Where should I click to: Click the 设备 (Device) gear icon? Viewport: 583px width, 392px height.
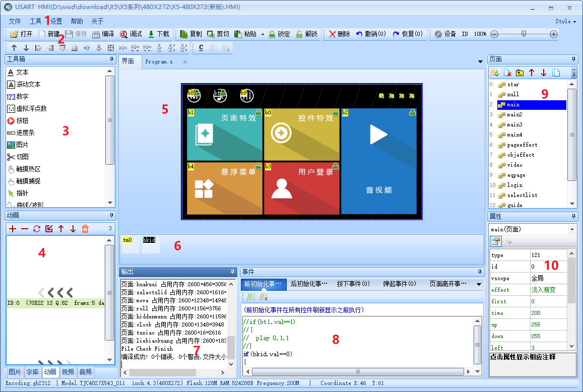(438, 34)
